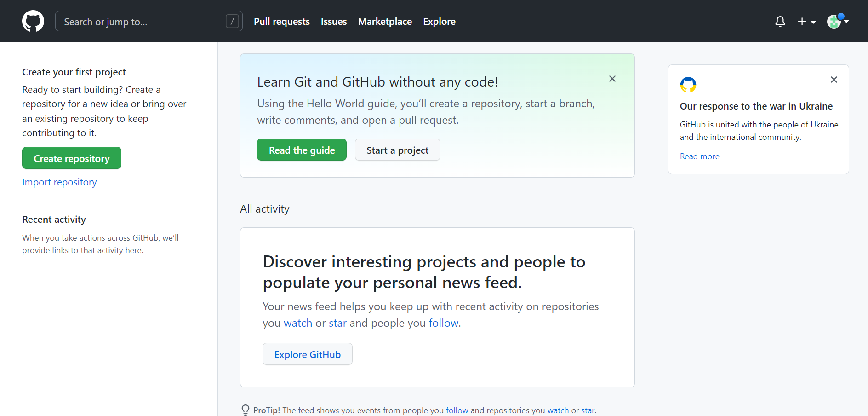Image resolution: width=868 pixels, height=416 pixels.
Task: Click the green Create repository button
Action: (72, 158)
